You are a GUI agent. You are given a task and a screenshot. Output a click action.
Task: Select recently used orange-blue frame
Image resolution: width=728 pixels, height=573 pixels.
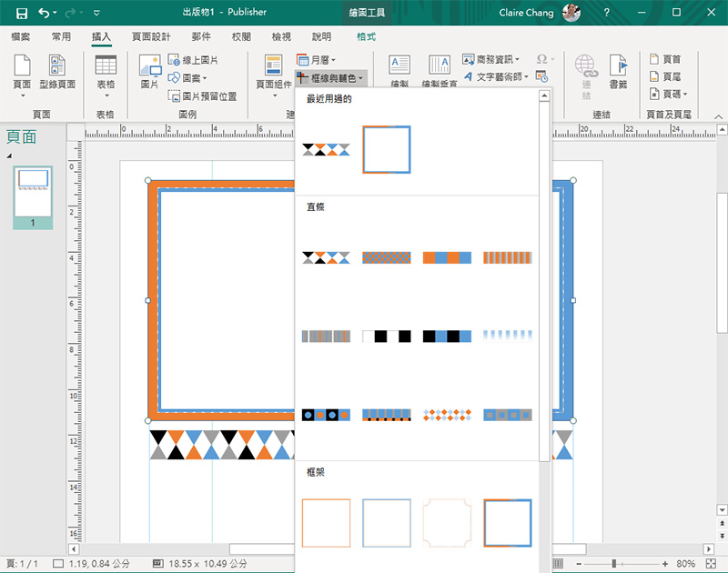click(386, 149)
